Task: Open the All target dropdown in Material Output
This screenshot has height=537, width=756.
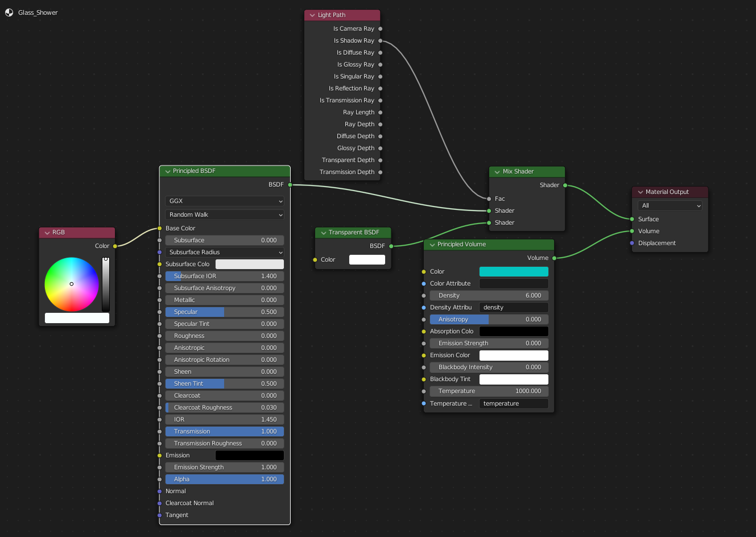Action: coord(670,206)
